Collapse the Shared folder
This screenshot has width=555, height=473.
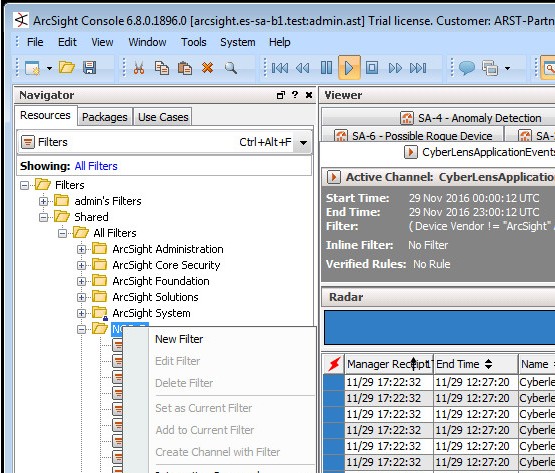click(x=44, y=217)
